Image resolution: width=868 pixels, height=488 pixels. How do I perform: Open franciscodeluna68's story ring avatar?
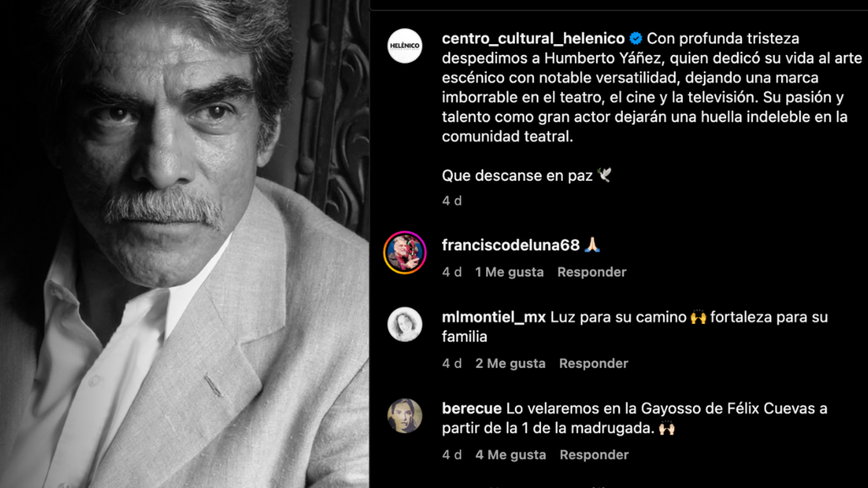405,252
